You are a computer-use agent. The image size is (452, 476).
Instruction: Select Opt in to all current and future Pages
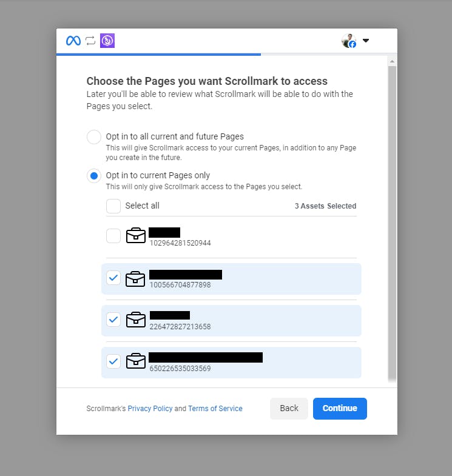coord(94,137)
